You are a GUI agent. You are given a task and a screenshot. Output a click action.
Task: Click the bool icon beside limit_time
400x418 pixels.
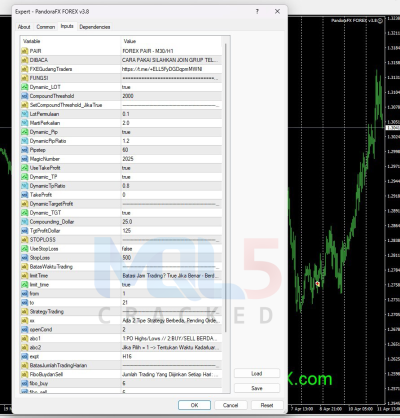click(x=25, y=285)
